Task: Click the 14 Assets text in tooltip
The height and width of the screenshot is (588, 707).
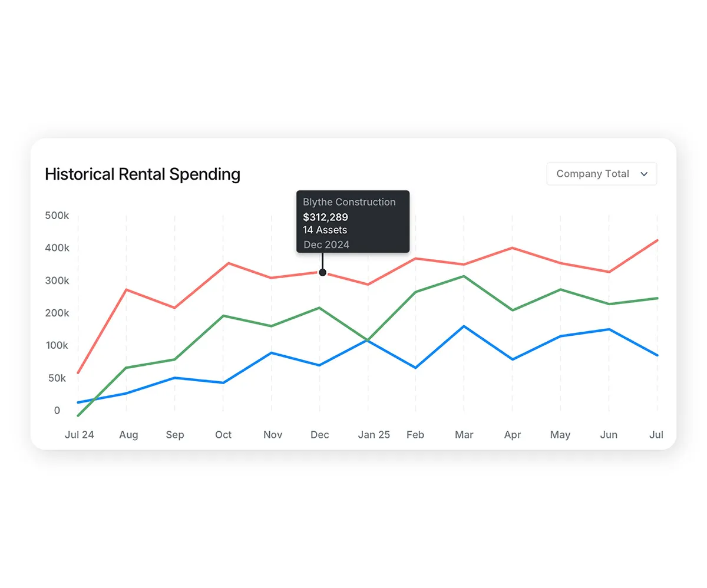Action: [x=324, y=230]
